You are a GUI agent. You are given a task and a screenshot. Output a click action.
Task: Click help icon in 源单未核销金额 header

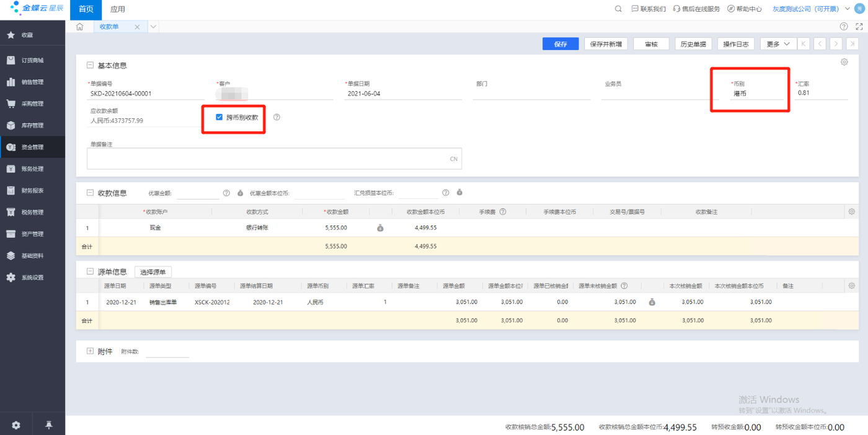624,286
